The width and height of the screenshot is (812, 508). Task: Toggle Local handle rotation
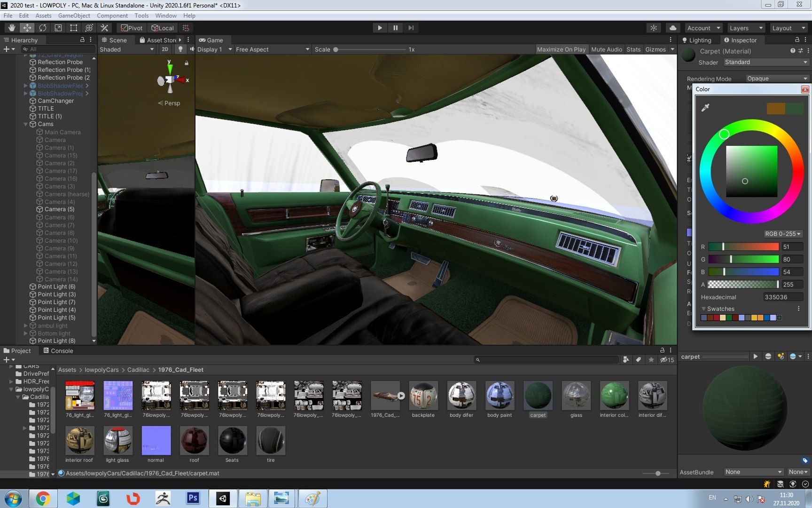coord(163,28)
